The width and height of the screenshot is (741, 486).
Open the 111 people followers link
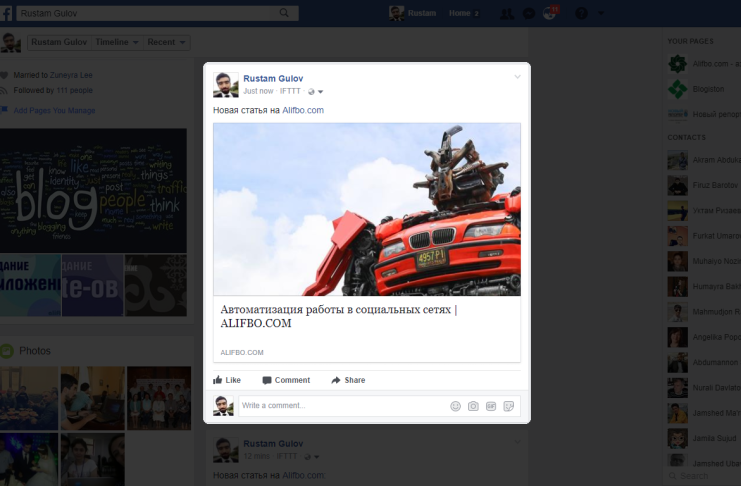point(74,90)
